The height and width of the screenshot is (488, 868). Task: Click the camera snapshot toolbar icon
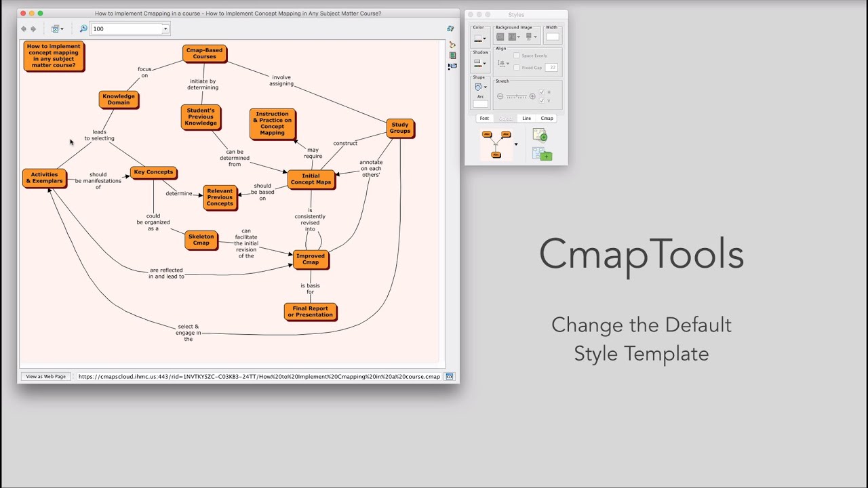(x=56, y=29)
